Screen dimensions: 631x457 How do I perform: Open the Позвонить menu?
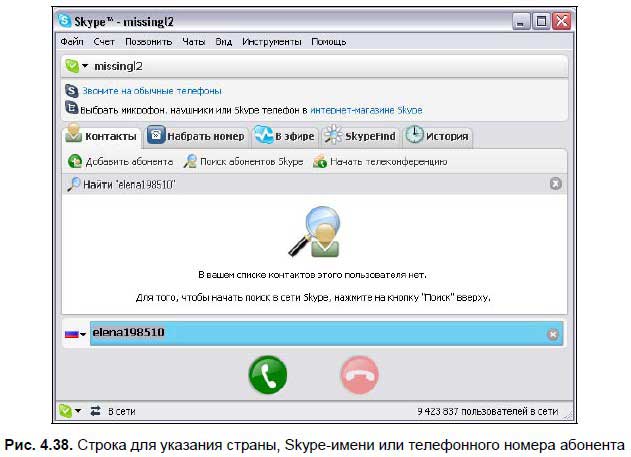coord(148,42)
